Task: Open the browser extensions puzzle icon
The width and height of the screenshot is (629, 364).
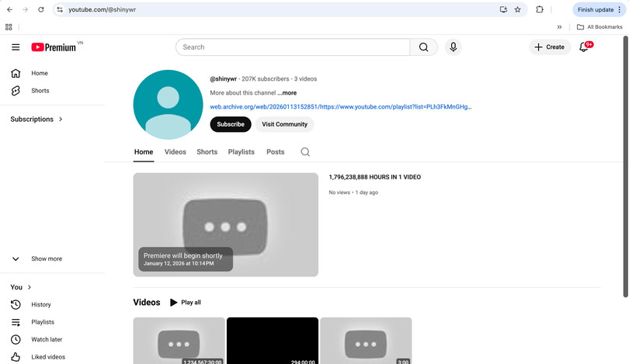Action: 540,9
